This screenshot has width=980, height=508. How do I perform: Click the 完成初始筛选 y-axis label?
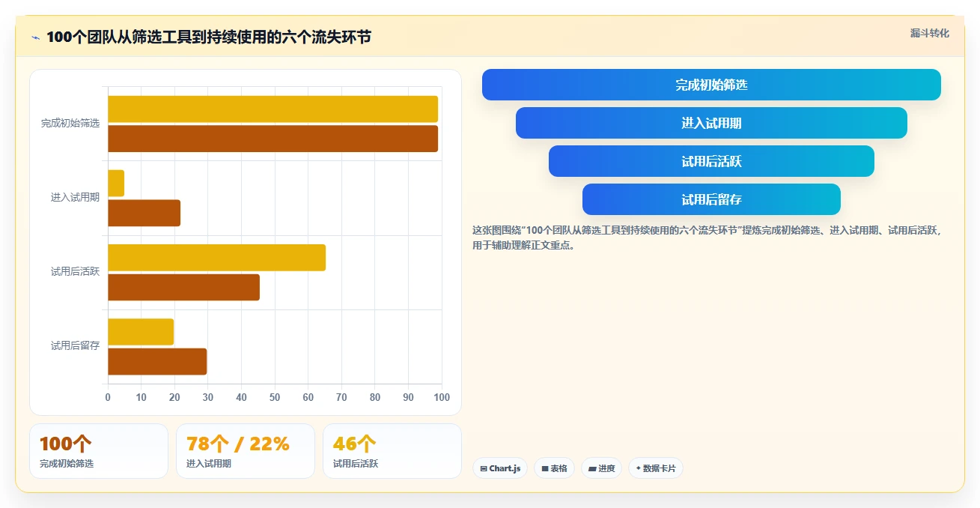click(70, 123)
